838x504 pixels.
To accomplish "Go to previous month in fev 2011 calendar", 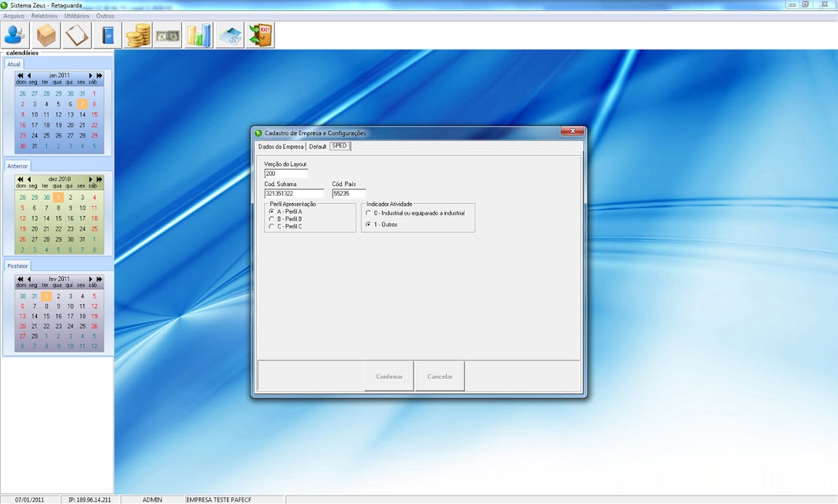I will point(29,279).
